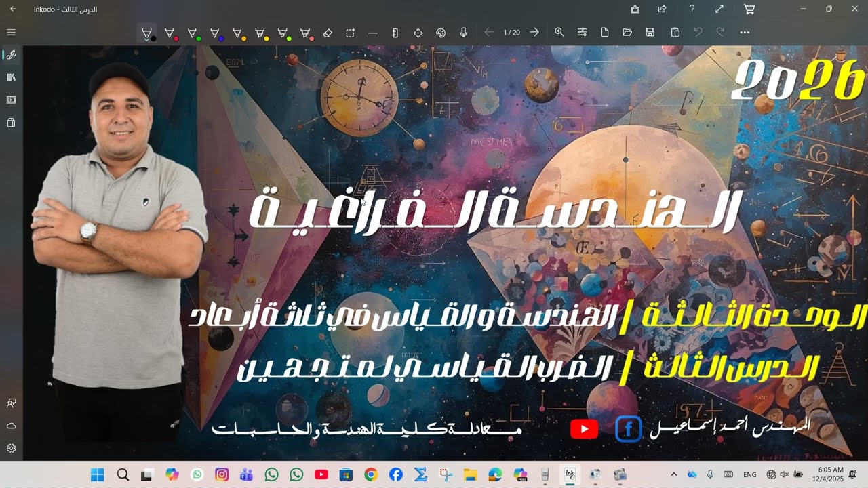The image size is (868, 488).
Task: Open the zoom magnifier tool
Action: [559, 32]
